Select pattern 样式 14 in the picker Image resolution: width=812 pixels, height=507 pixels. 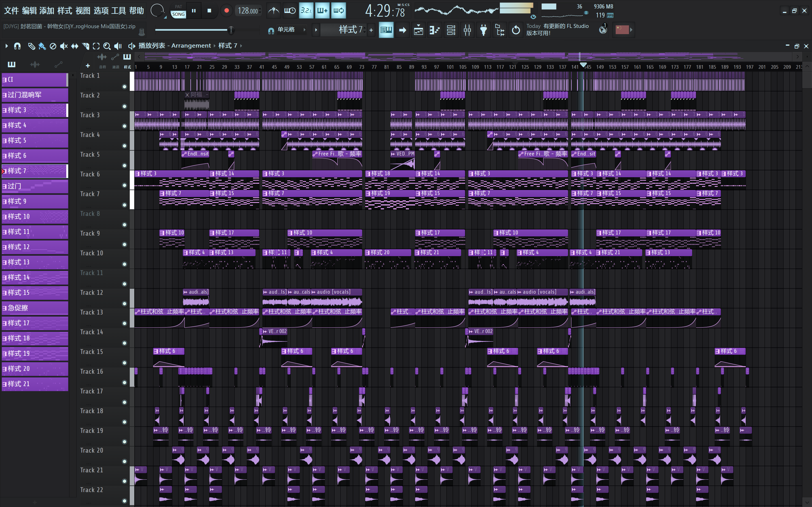pos(35,277)
